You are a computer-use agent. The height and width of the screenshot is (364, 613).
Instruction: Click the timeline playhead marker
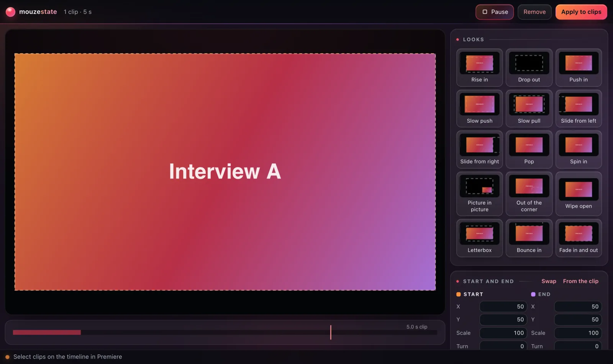coord(331,332)
